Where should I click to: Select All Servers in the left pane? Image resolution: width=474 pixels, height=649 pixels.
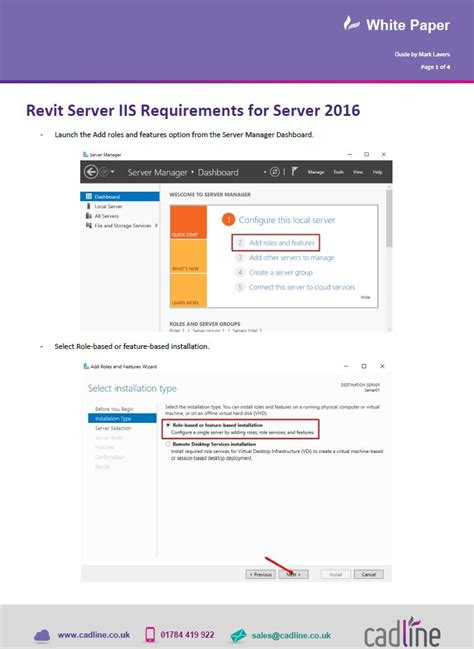coord(106,216)
